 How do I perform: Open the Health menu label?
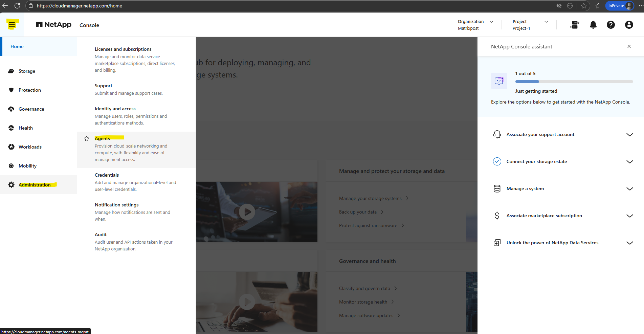click(26, 128)
